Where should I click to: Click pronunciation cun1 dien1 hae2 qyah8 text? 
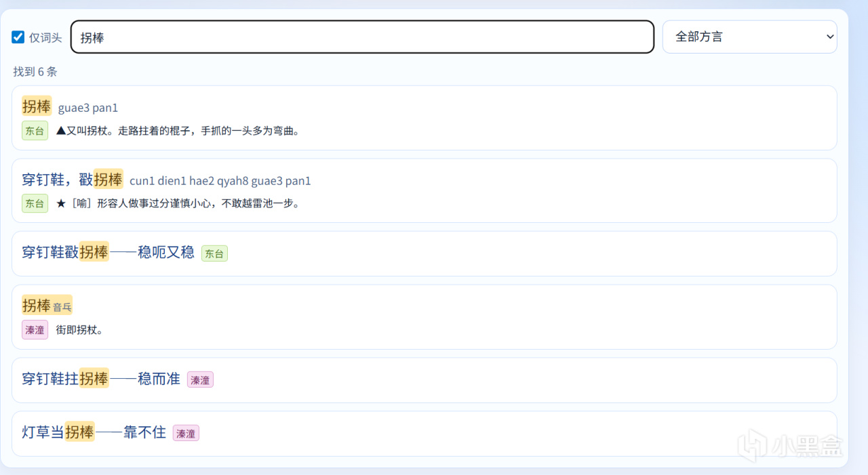(x=189, y=181)
